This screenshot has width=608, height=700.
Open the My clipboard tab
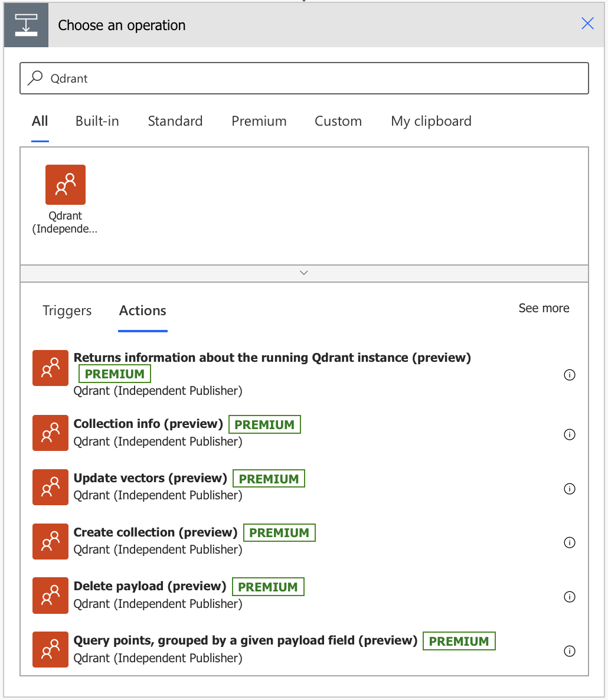[x=431, y=121]
